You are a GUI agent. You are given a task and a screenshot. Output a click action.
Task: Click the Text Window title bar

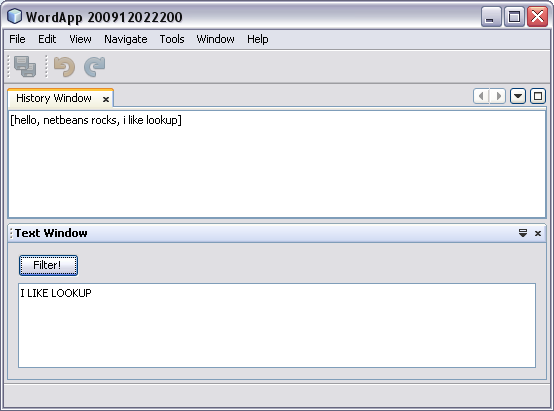(277, 233)
